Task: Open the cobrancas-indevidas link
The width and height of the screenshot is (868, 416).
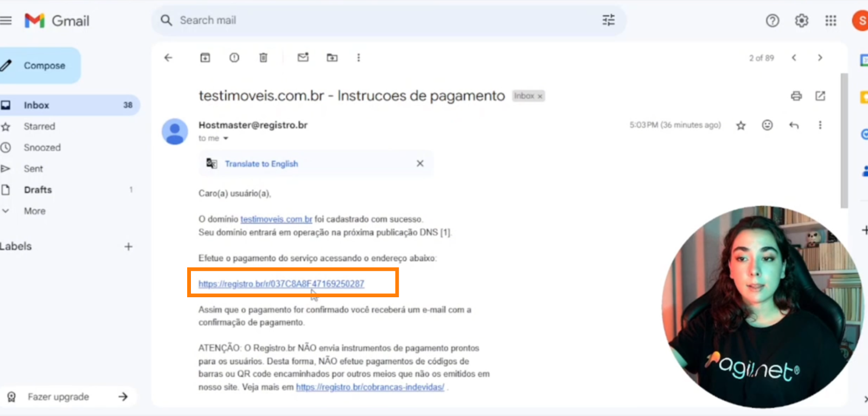Action: tap(370, 387)
